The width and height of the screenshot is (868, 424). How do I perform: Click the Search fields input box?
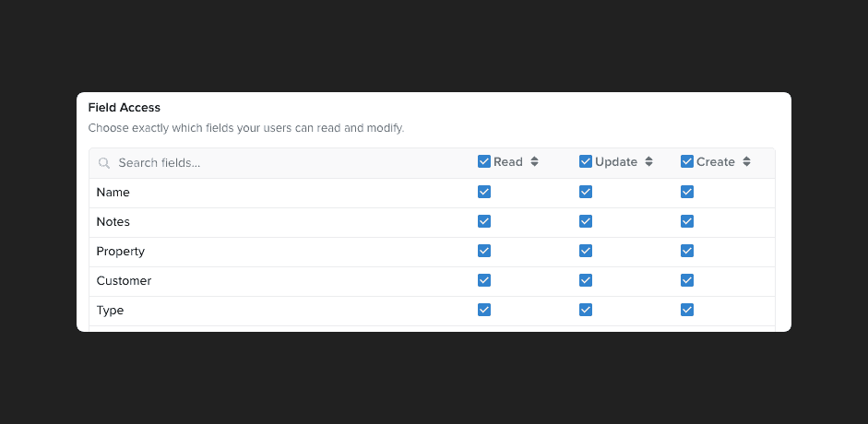click(x=277, y=163)
